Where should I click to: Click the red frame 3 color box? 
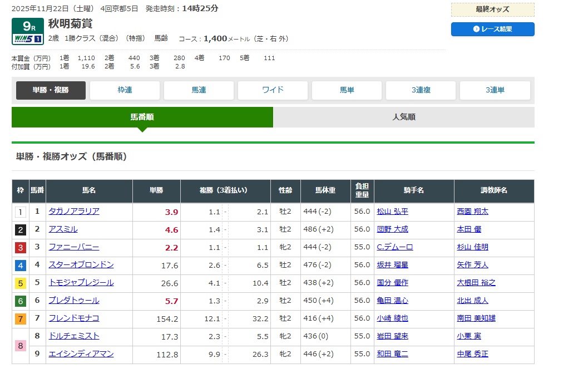[21, 248]
